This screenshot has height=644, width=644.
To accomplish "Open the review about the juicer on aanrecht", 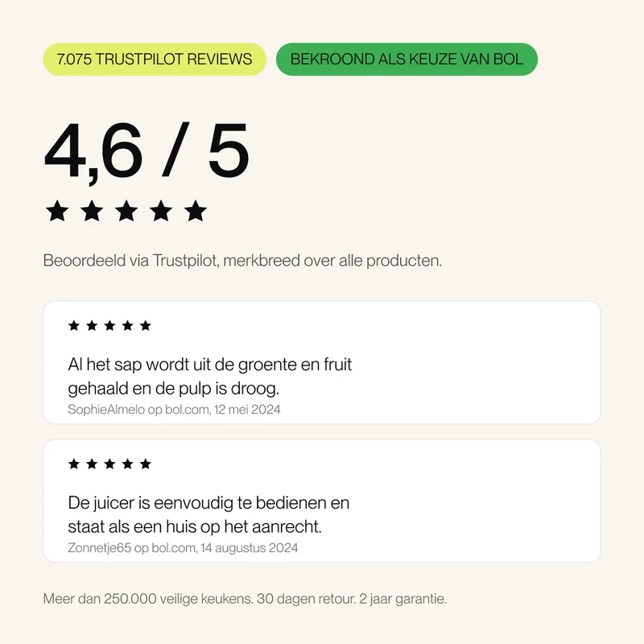I will tap(322, 501).
